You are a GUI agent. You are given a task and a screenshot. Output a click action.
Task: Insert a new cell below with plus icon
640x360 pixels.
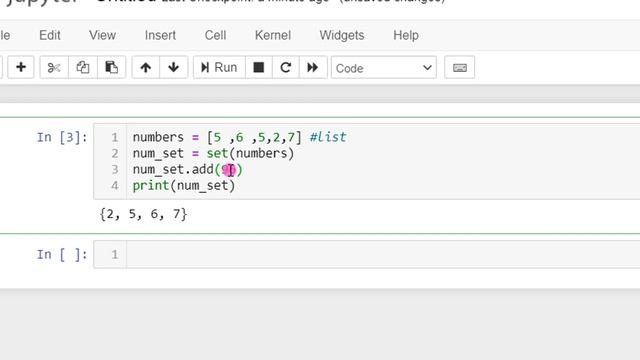21,67
